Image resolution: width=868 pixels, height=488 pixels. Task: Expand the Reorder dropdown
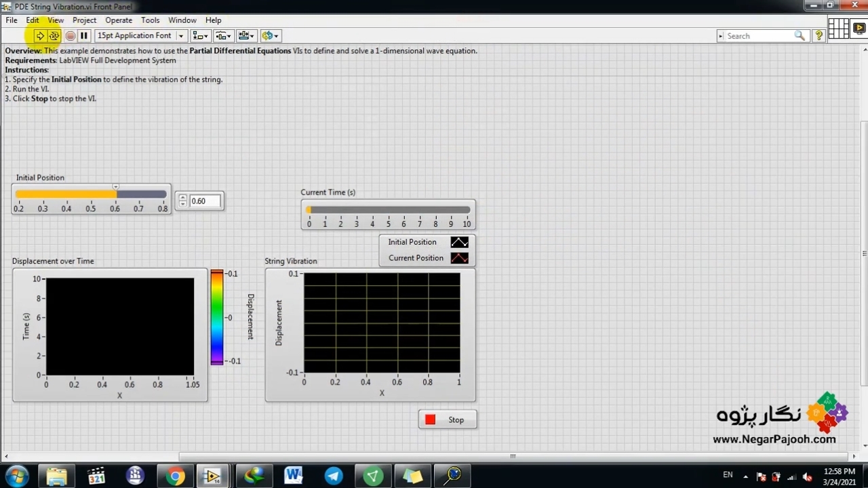point(270,36)
